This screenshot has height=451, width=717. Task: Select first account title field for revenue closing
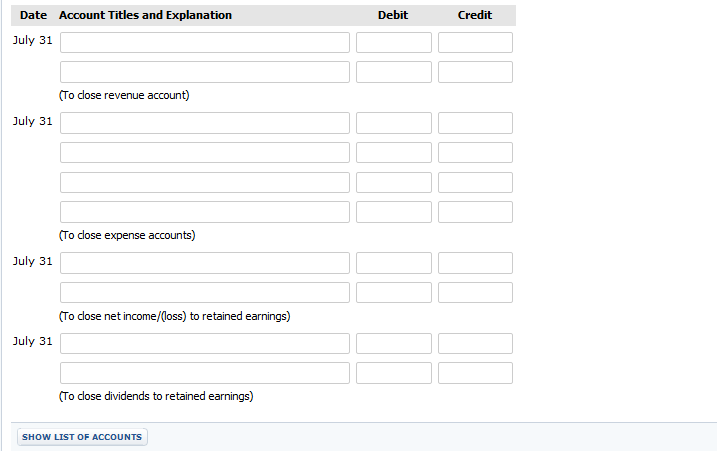(205, 43)
